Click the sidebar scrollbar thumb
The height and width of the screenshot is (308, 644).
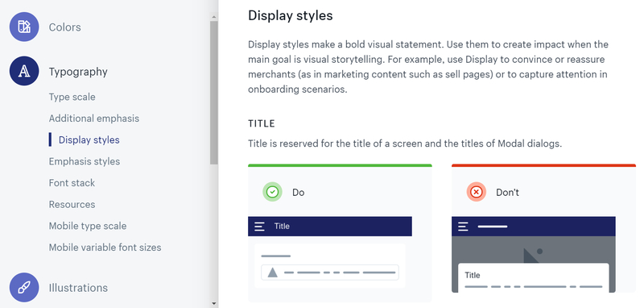[x=213, y=93]
